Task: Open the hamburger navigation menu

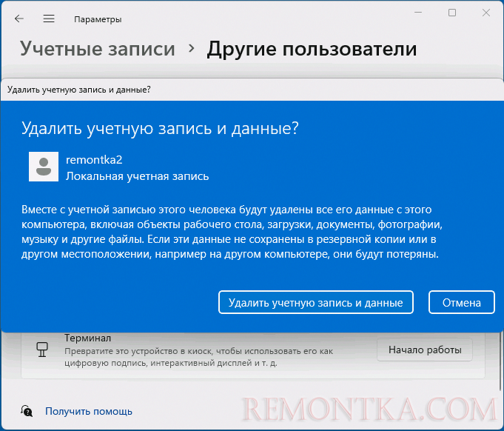Action: 49,19
